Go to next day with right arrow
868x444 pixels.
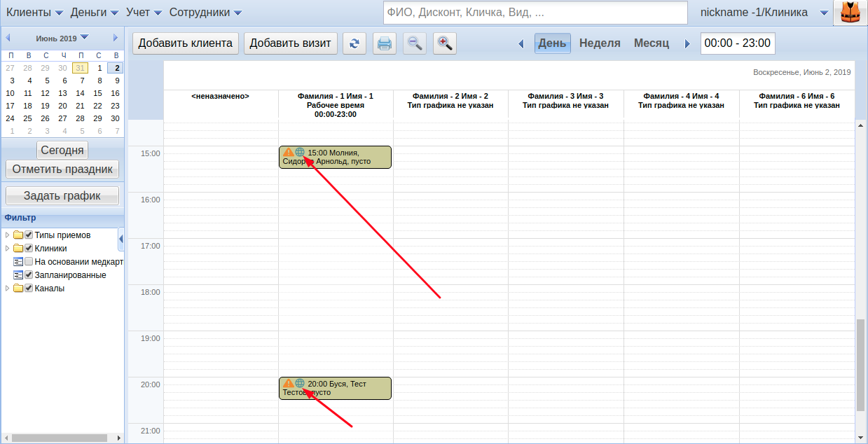click(687, 43)
